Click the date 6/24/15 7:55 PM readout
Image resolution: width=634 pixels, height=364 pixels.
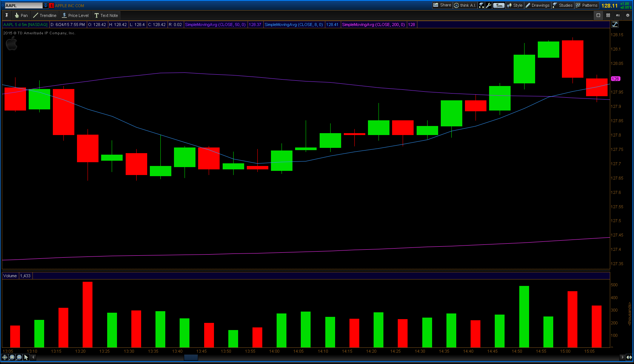click(68, 25)
